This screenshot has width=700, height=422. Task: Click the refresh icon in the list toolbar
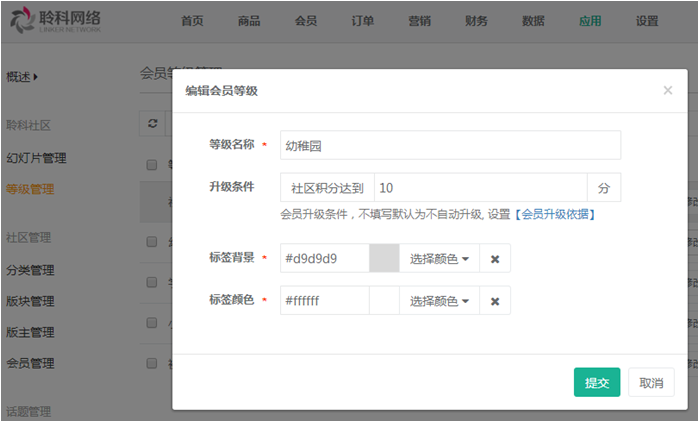click(152, 123)
